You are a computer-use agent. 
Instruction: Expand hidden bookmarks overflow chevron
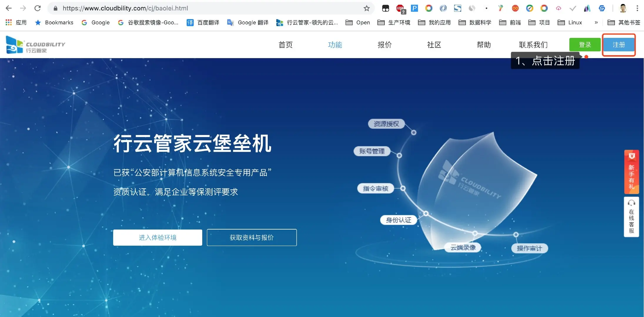596,23
